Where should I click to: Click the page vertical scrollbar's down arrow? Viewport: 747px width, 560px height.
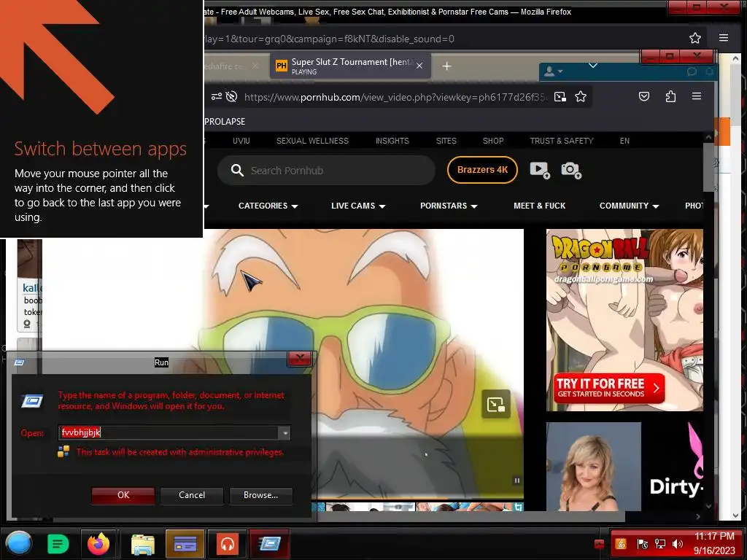point(708,506)
